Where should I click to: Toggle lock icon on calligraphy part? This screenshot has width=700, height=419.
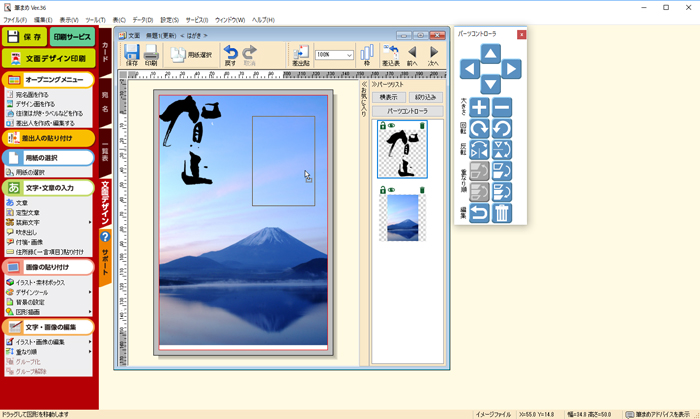click(383, 126)
